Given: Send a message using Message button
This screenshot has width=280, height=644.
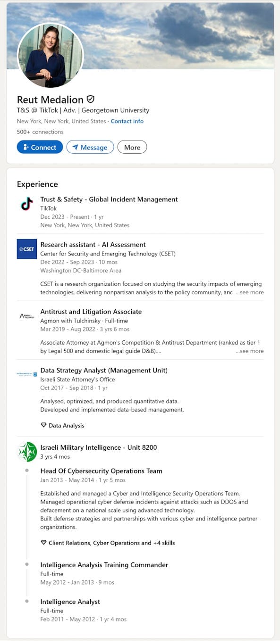Looking at the screenshot, I should [x=90, y=147].
